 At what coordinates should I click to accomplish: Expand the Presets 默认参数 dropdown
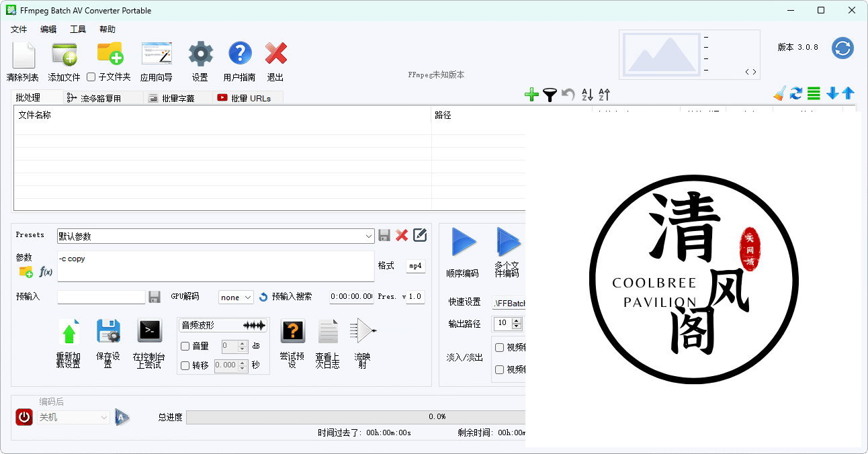[369, 236]
